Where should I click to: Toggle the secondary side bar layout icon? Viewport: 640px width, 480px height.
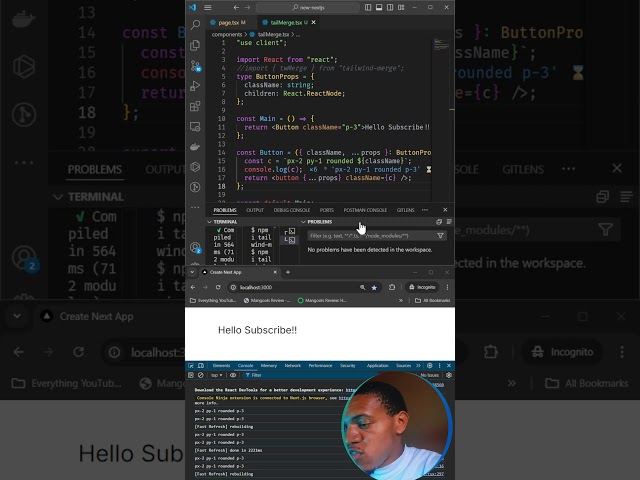[x=390, y=7]
